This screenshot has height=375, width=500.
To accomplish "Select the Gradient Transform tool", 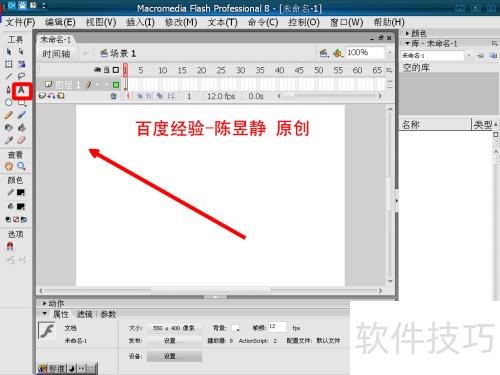I will point(21,64).
